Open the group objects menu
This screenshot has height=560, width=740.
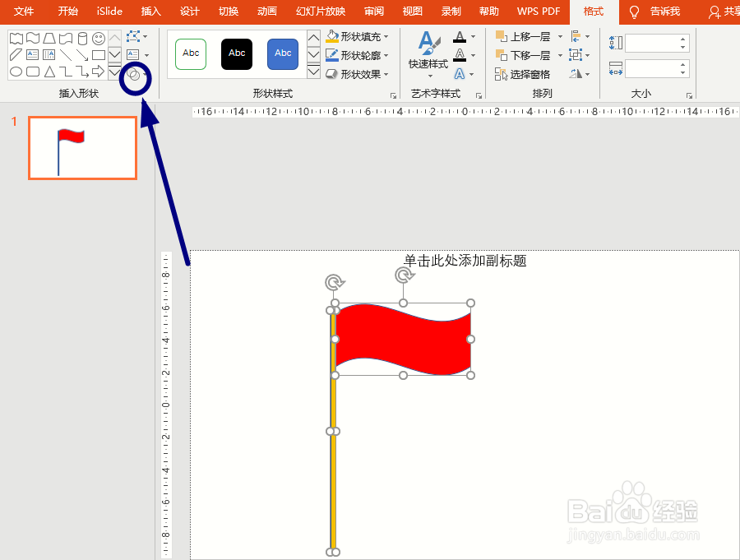click(580, 55)
